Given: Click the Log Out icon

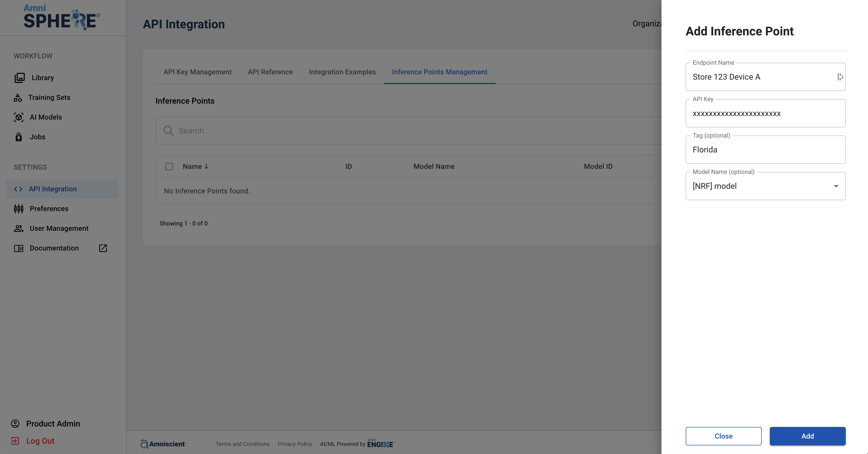Looking at the screenshot, I should click(15, 441).
